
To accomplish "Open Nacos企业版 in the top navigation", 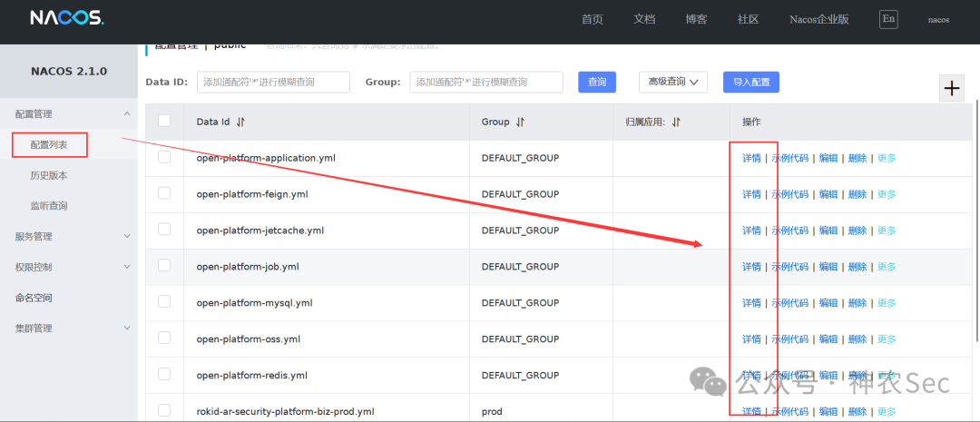I will pyautogui.click(x=819, y=19).
